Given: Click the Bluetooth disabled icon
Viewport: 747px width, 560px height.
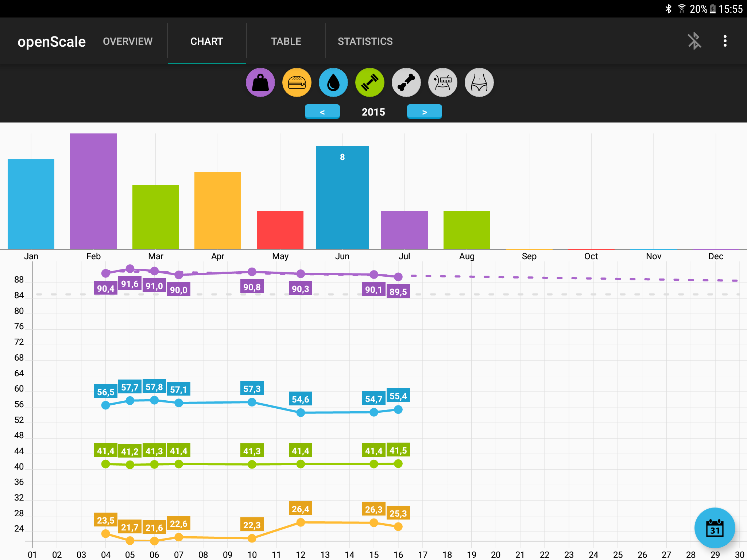Looking at the screenshot, I should [x=694, y=41].
